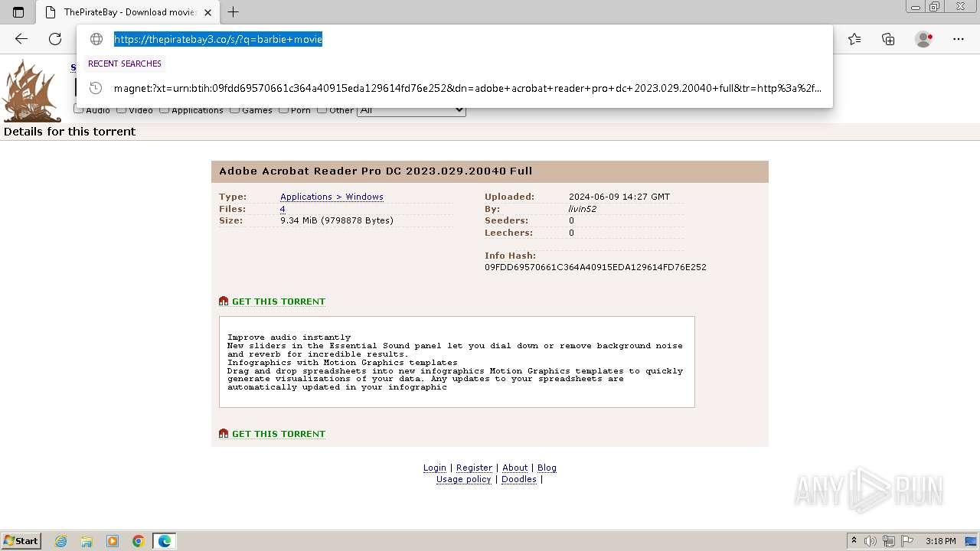Image resolution: width=980 pixels, height=551 pixels.
Task: Click the Pirate Bay ship logo
Action: pyautogui.click(x=31, y=91)
